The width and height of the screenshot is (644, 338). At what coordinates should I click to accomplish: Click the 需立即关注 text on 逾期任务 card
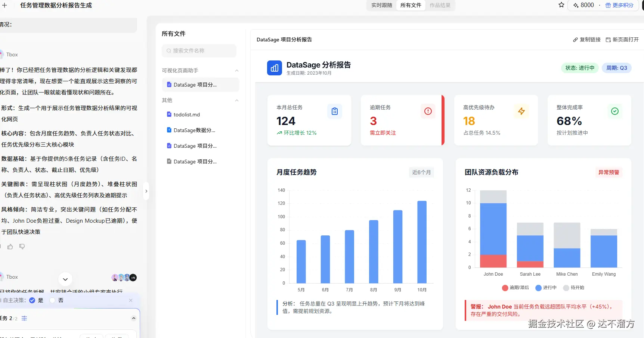(x=383, y=133)
